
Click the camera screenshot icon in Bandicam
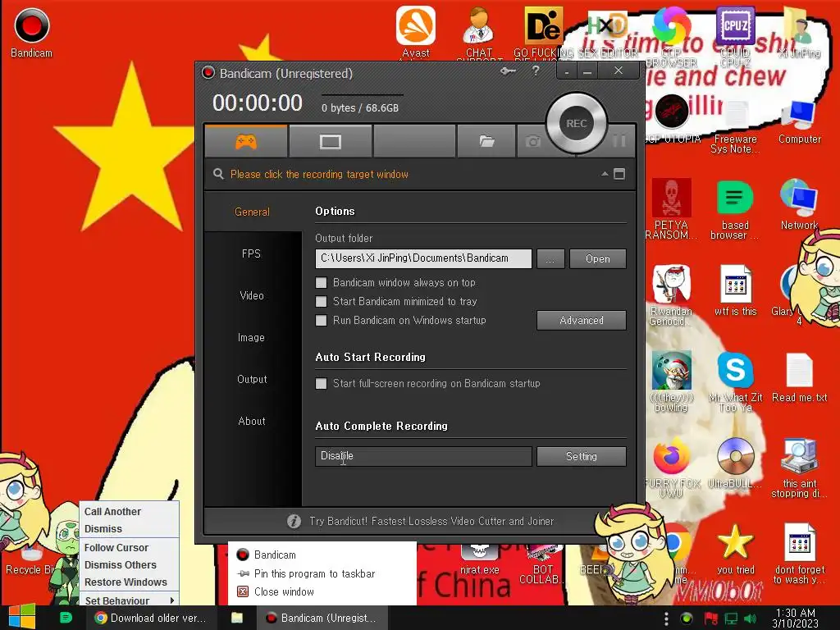(x=532, y=141)
